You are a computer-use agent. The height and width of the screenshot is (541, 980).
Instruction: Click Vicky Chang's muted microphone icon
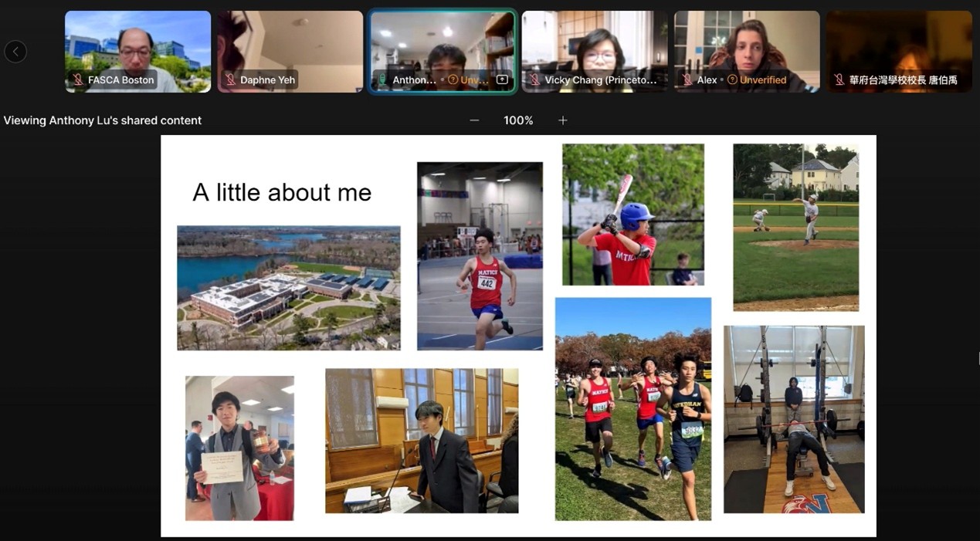pyautogui.click(x=534, y=80)
